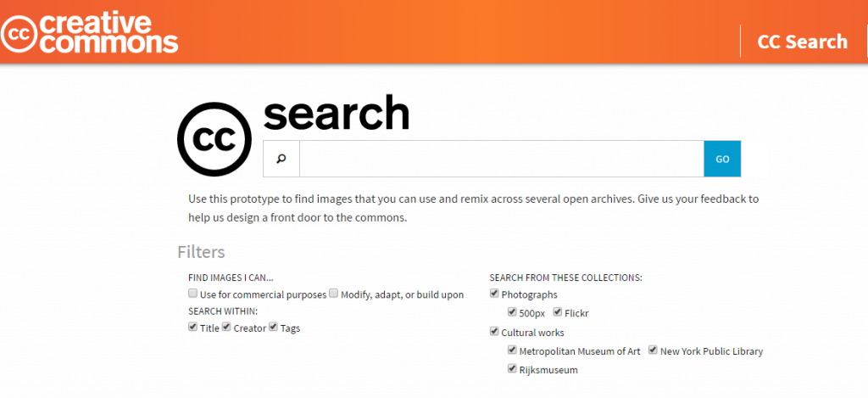Uncheck the Rijksmuseum collection checkbox

click(x=512, y=368)
